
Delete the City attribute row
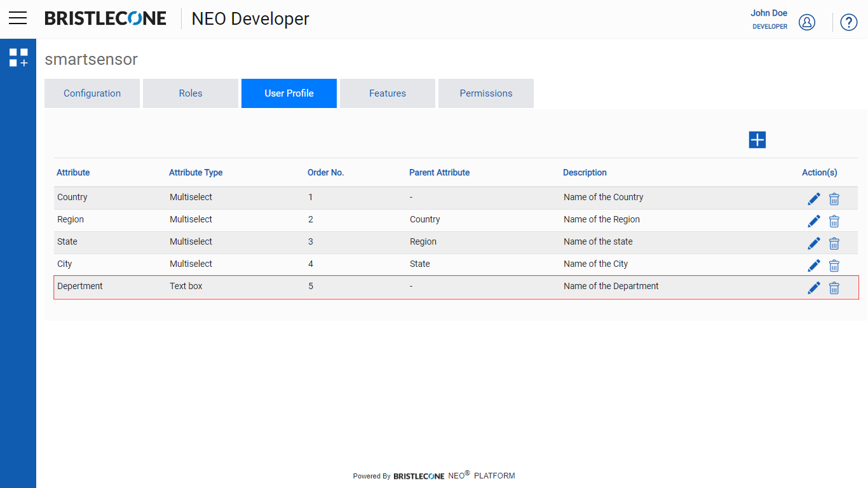point(834,266)
